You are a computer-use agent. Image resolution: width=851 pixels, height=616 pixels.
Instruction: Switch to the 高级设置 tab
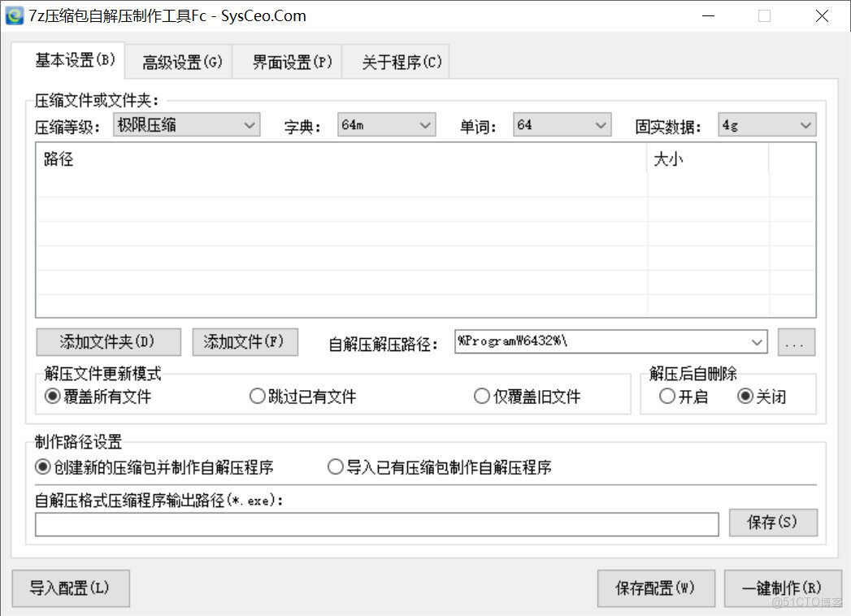pos(179,61)
